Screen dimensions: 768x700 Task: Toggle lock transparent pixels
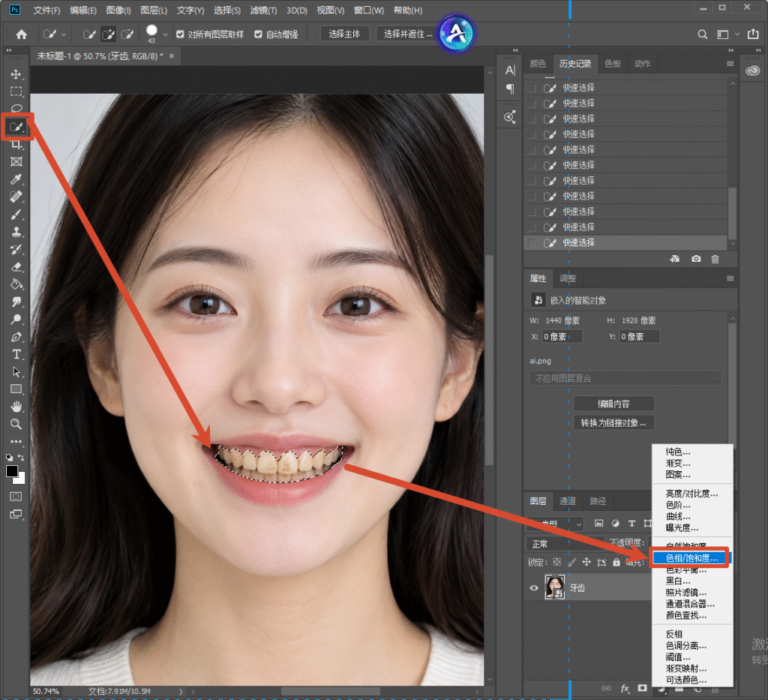click(x=557, y=563)
